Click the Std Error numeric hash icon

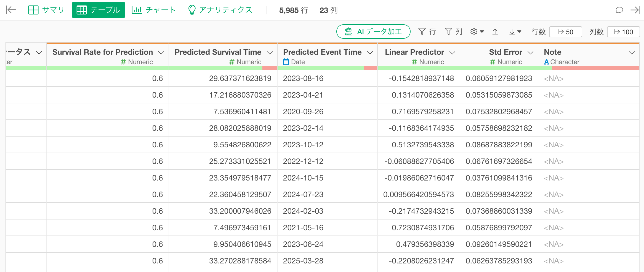click(x=493, y=62)
